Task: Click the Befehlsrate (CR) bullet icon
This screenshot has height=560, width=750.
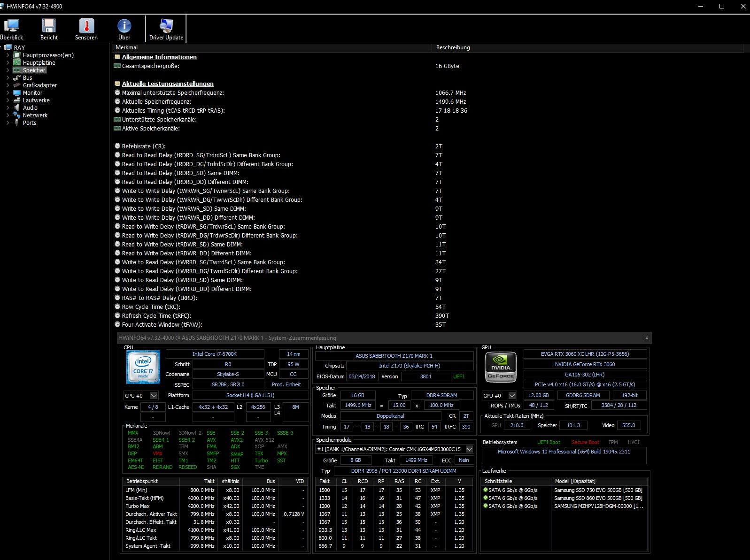Action: pyautogui.click(x=117, y=146)
